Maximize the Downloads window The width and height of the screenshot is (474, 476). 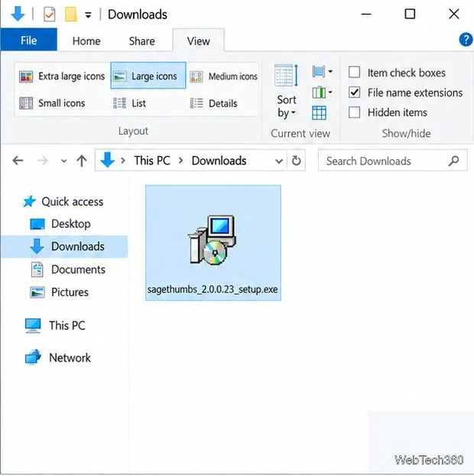[410, 14]
